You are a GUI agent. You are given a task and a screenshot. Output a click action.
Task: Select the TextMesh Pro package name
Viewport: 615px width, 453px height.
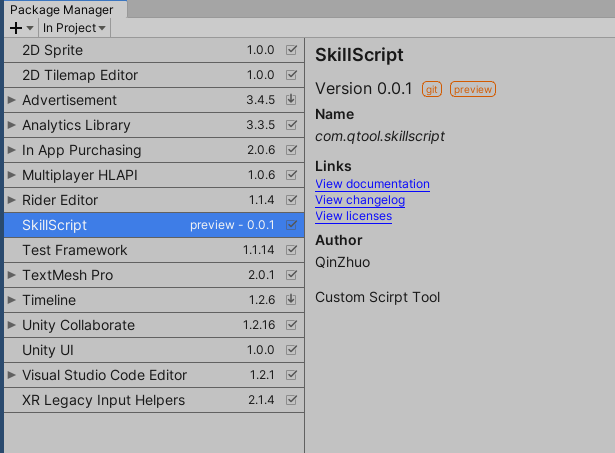[67, 275]
